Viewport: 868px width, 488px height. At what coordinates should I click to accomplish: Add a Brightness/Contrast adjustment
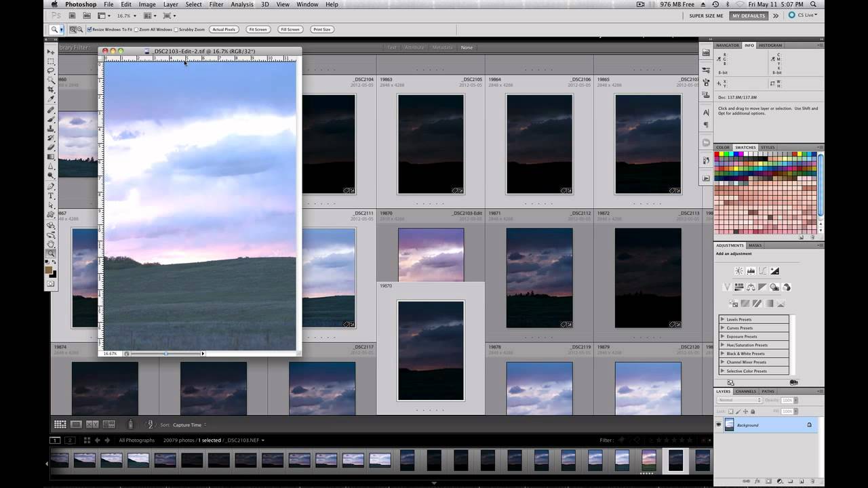coord(739,270)
